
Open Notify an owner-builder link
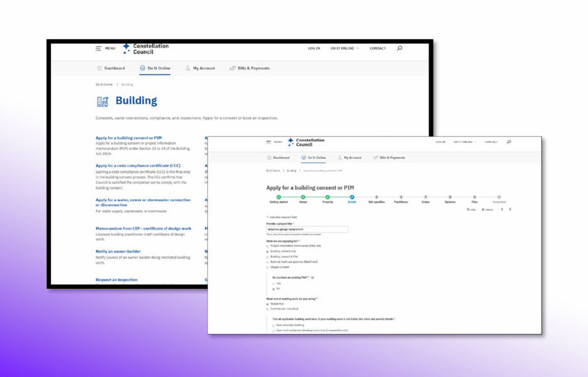point(118,251)
